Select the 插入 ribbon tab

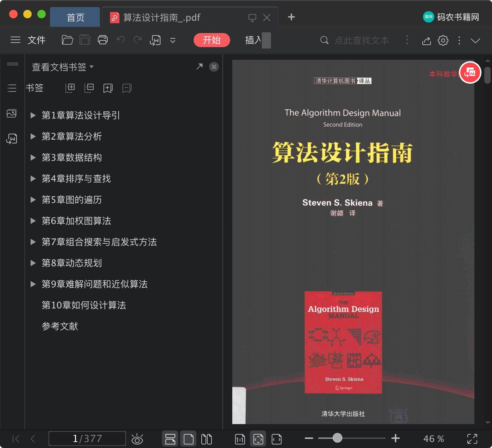(x=253, y=40)
